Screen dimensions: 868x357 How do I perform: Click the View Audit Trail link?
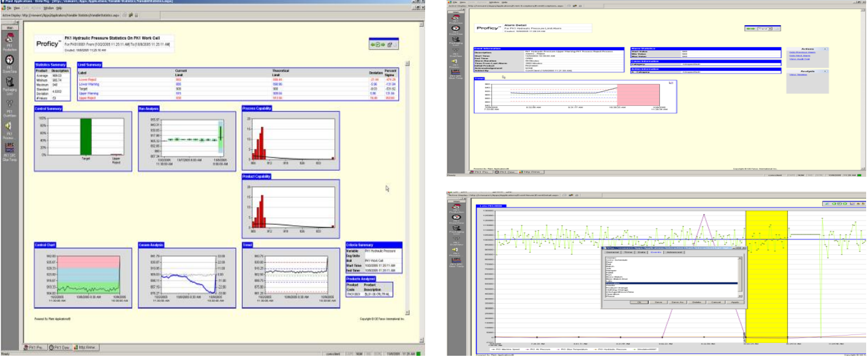click(x=799, y=59)
